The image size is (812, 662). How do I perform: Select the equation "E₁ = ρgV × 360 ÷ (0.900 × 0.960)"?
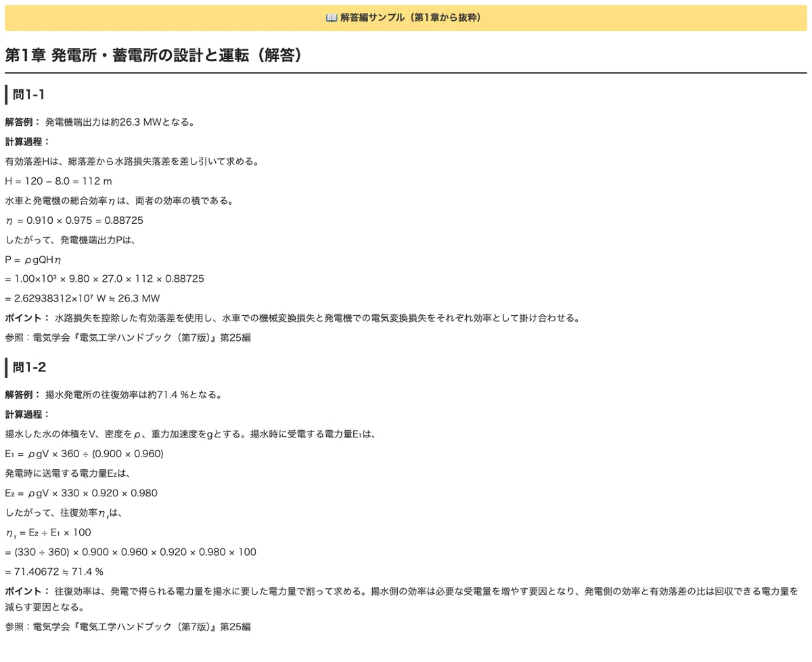85,454
